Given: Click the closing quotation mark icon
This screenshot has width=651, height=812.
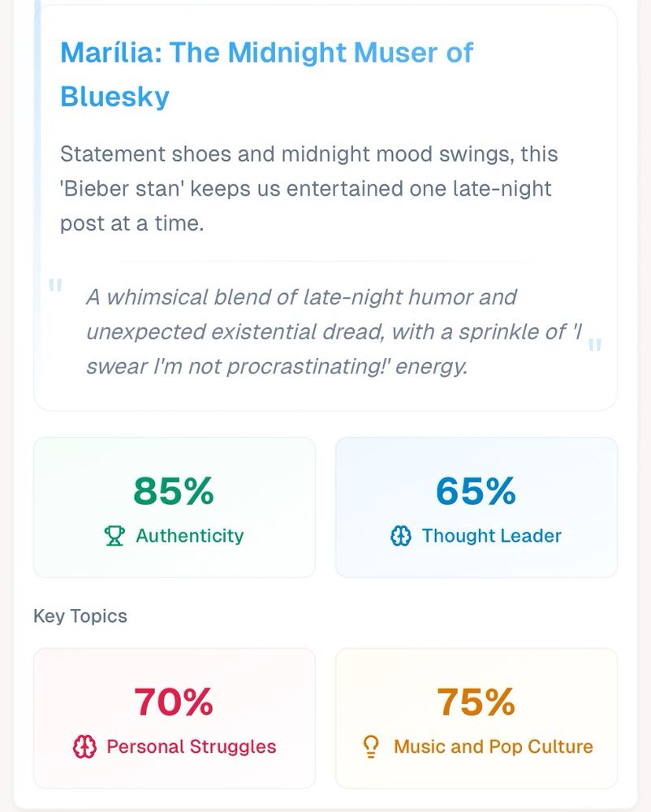Looking at the screenshot, I should [594, 345].
